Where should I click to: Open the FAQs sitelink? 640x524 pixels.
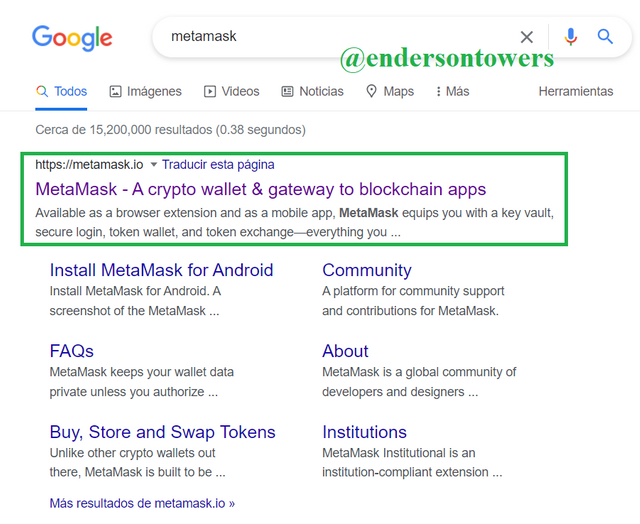tap(72, 351)
